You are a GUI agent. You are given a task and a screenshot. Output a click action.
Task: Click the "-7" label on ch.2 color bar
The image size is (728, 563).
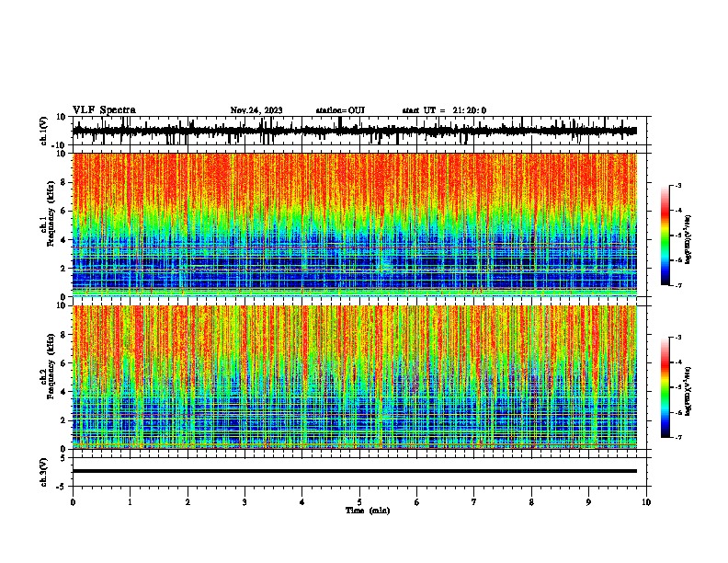click(x=677, y=437)
